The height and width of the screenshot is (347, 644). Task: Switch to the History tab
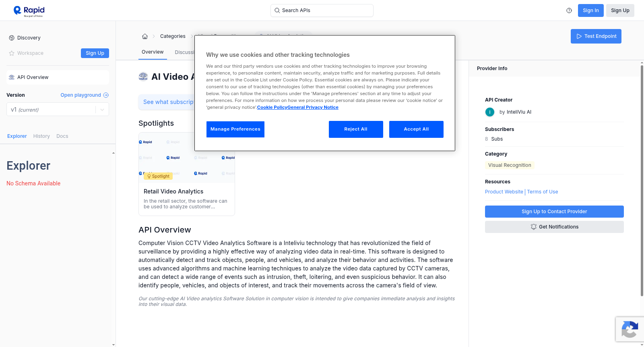(x=41, y=136)
